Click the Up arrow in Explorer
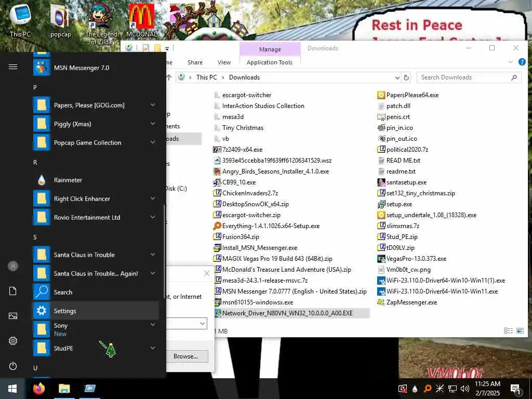This screenshot has height=399, width=532. (x=169, y=77)
